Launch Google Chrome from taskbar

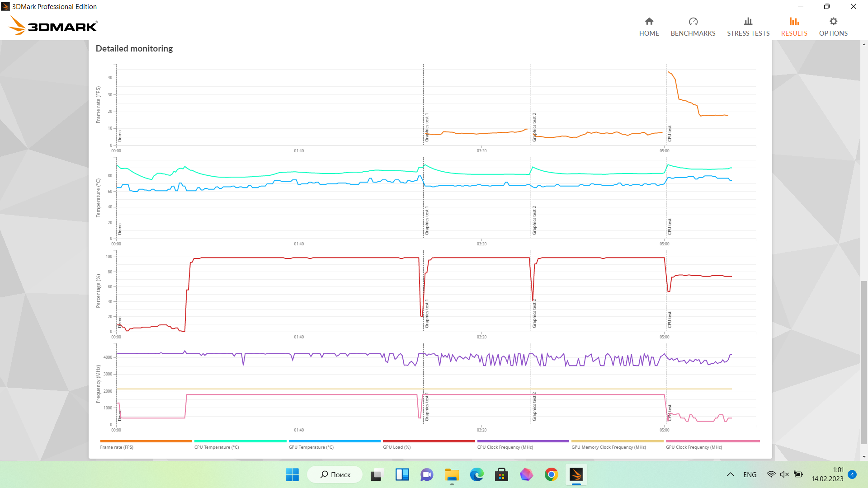(551, 474)
